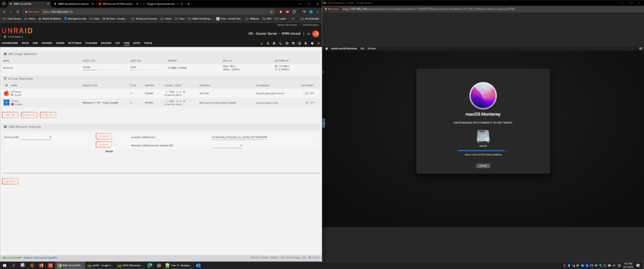644x269 pixels.
Task: Cancel the macOS Monterey installation
Action: click(483, 166)
